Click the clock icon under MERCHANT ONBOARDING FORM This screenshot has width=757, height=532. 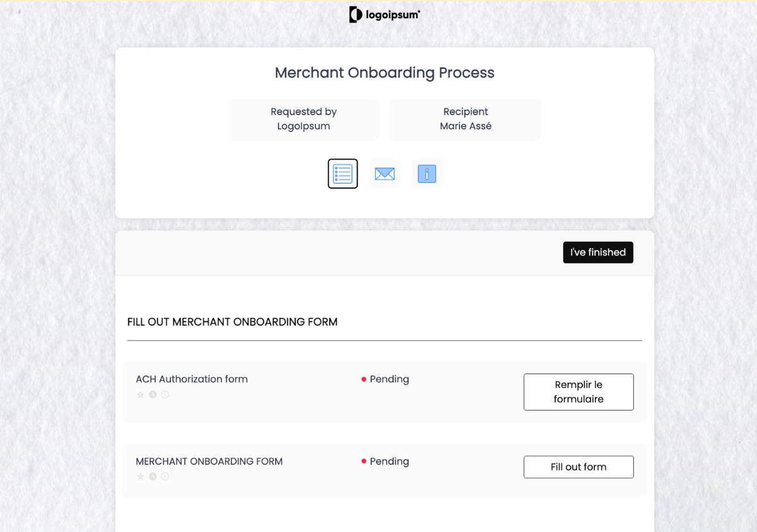(153, 477)
